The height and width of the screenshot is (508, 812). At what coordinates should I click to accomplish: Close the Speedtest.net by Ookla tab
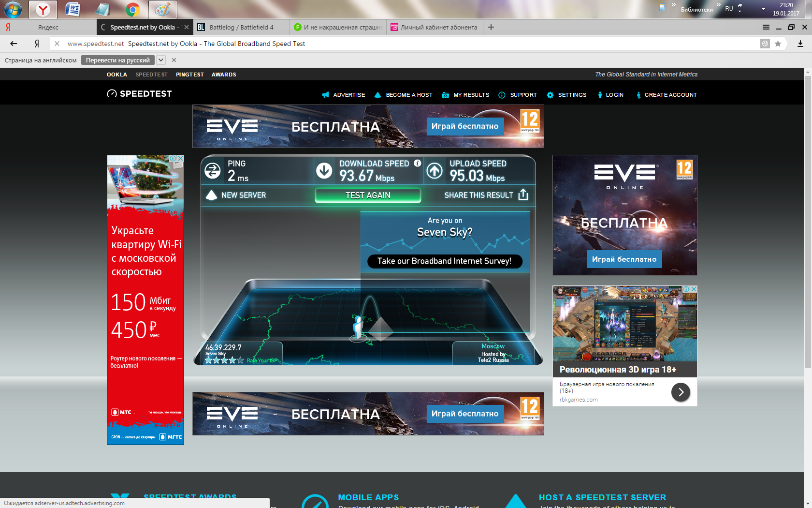click(x=187, y=27)
